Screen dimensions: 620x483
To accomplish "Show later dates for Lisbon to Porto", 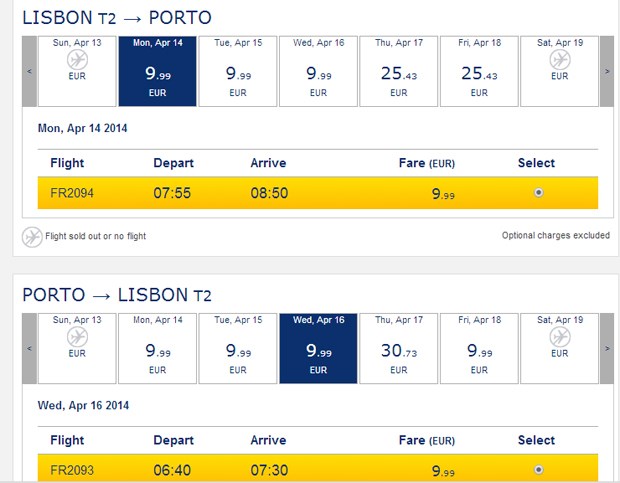I will point(605,71).
